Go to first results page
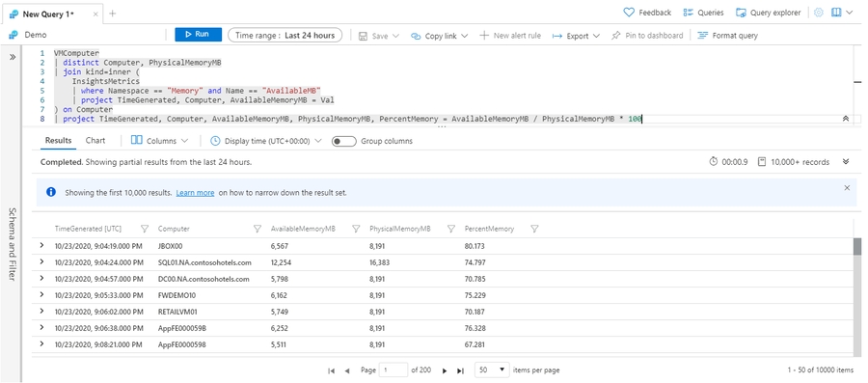This screenshot has height=383, width=868. [332, 370]
